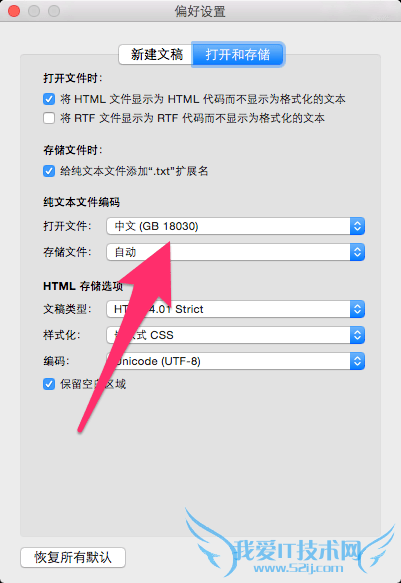The width and height of the screenshot is (401, 583).
Task: Enable showing RTF files as RTF code
Action: coord(49,118)
